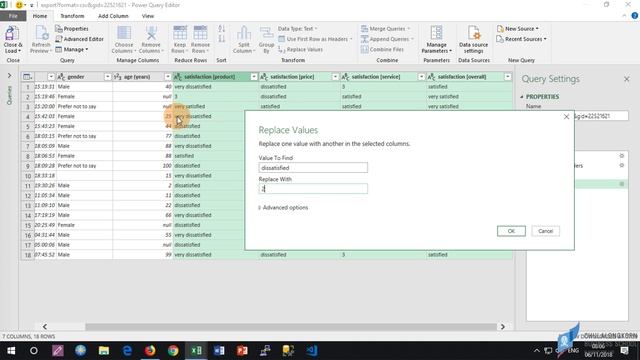The height and width of the screenshot is (360, 640).
Task: Open Word from the taskbar
Action: [x=219, y=351]
